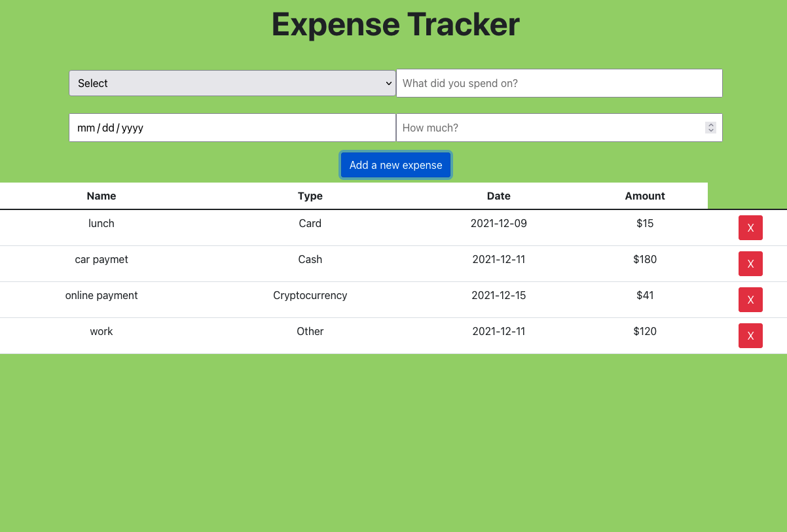The width and height of the screenshot is (787, 532).
Task: Click into the 'How much?' input
Action: point(550,128)
